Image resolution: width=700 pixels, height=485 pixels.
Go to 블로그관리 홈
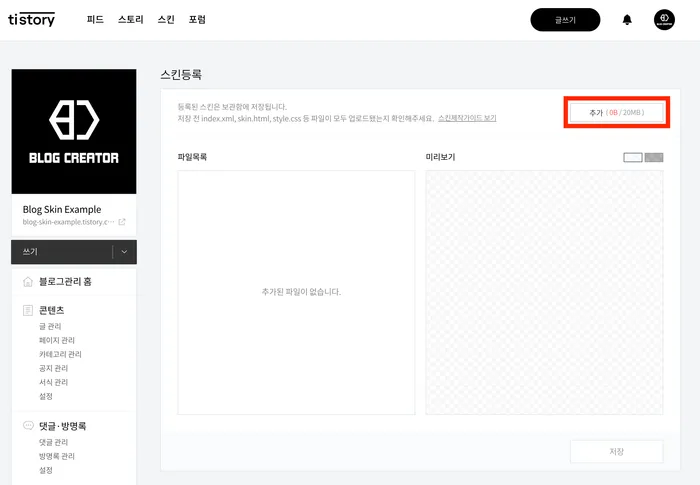[x=65, y=282]
